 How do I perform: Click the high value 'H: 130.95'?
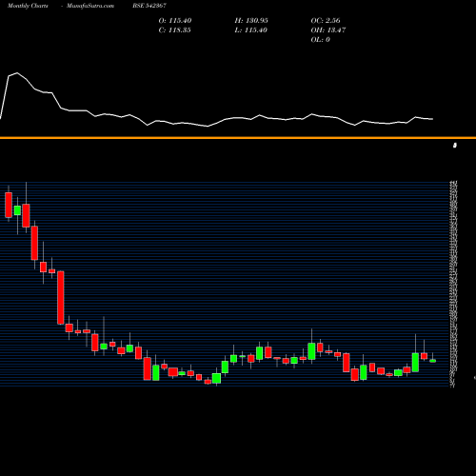[x=251, y=21]
